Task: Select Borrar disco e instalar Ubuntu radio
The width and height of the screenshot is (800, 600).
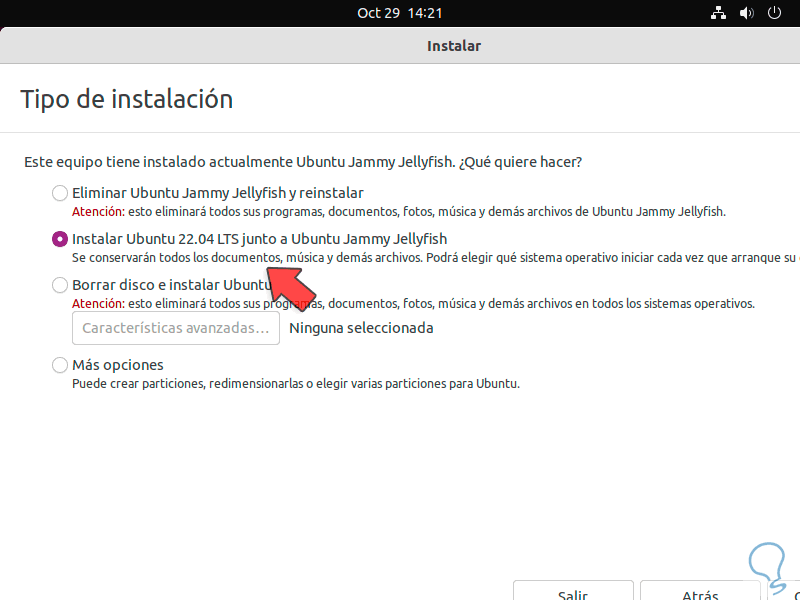Action: point(60,285)
